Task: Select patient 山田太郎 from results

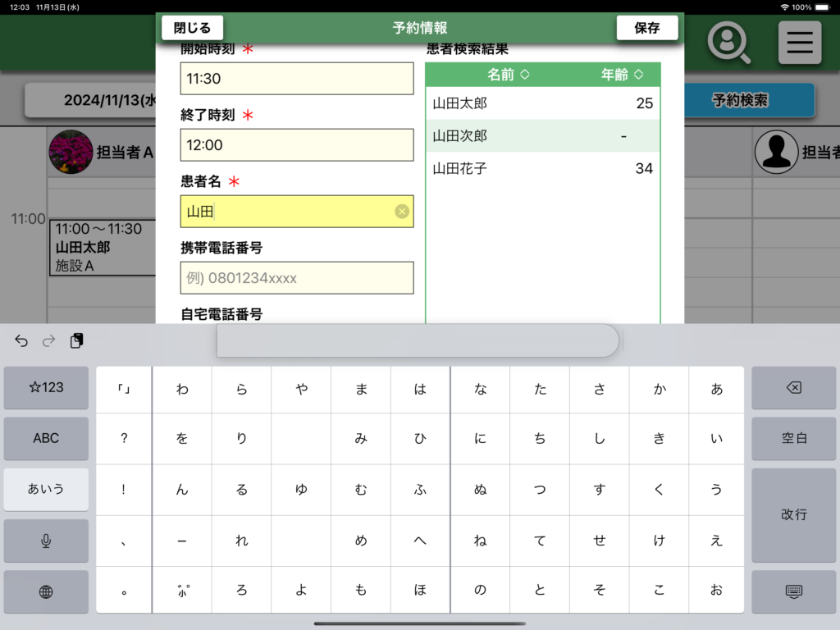Action: (x=542, y=103)
